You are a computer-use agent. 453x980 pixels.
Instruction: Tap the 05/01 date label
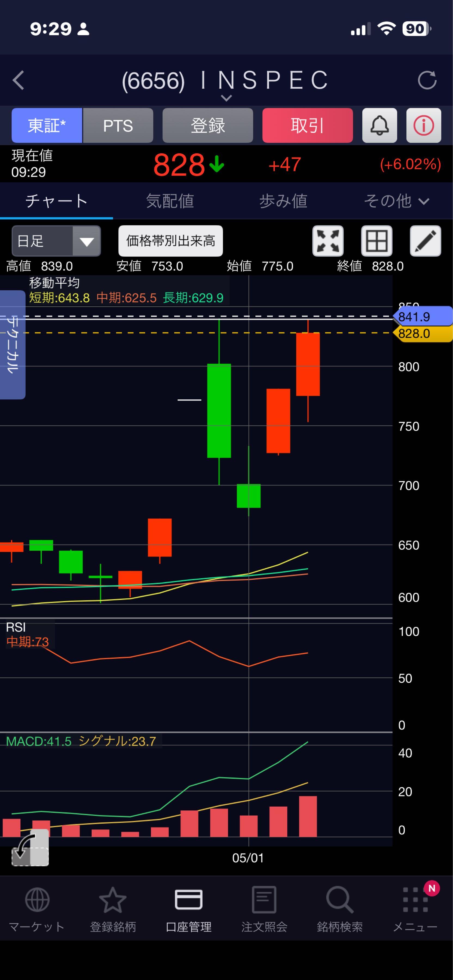point(248,858)
